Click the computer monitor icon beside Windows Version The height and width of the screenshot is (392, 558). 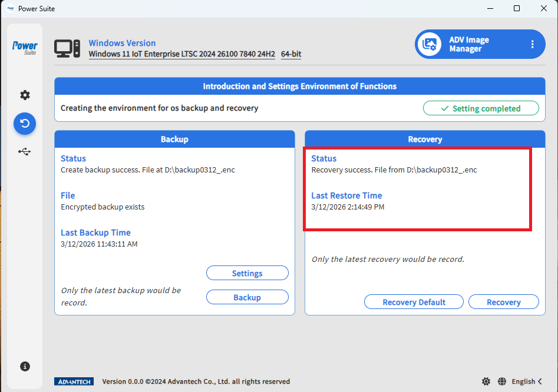pos(67,48)
